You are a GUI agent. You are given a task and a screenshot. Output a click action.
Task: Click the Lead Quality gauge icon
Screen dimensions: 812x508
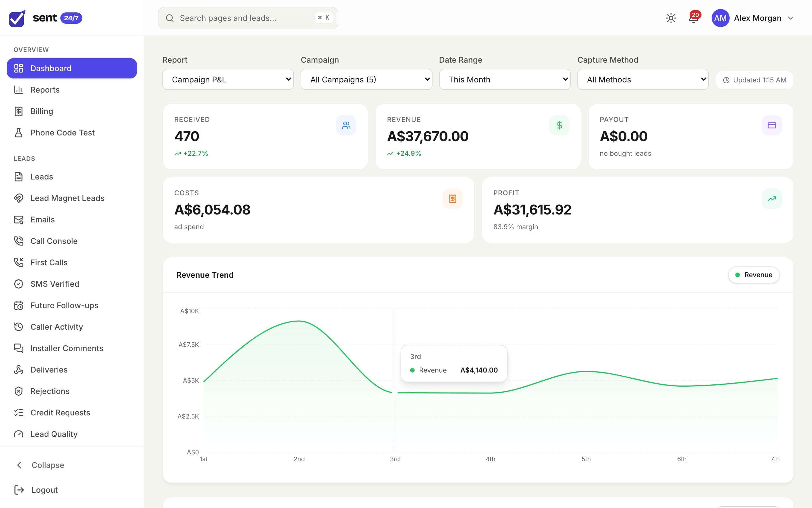(x=18, y=434)
